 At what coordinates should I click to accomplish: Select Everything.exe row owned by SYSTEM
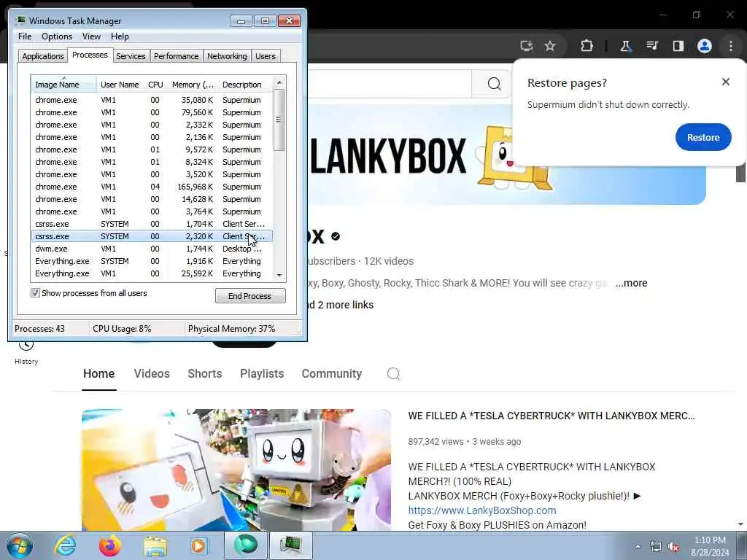tap(152, 261)
